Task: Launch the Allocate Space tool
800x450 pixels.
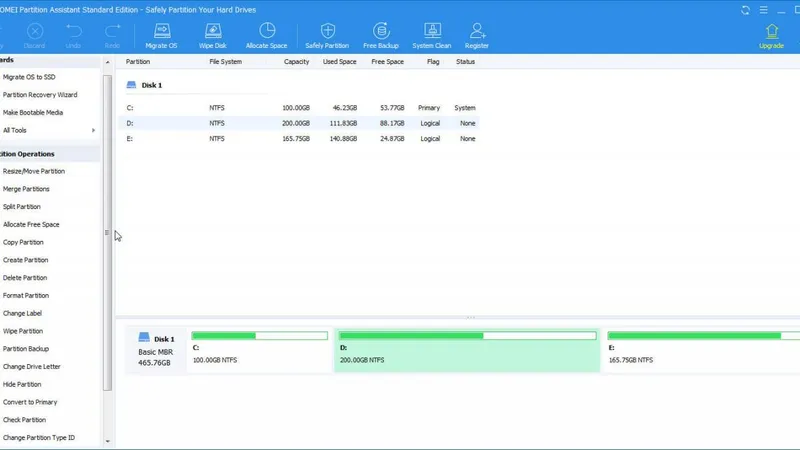Action: [x=266, y=35]
